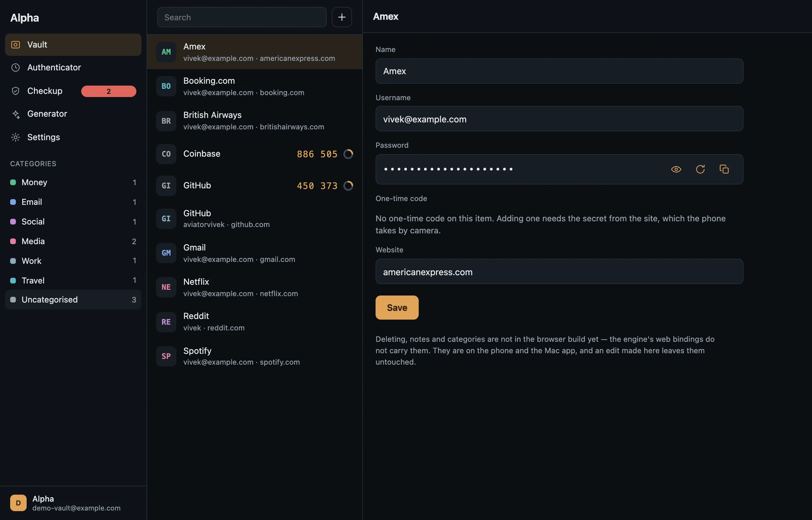The height and width of the screenshot is (520, 812).
Task: Click the Website field with americanexpress.com
Action: pos(559,271)
